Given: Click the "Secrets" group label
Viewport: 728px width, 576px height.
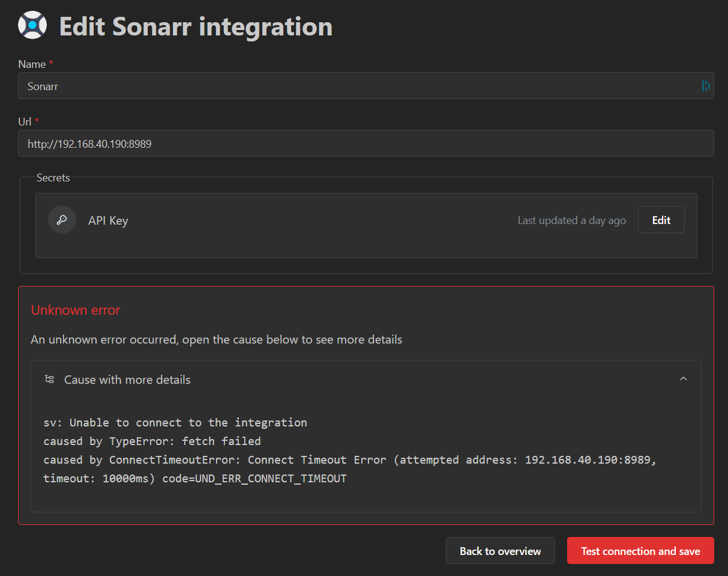Looking at the screenshot, I should (53, 178).
